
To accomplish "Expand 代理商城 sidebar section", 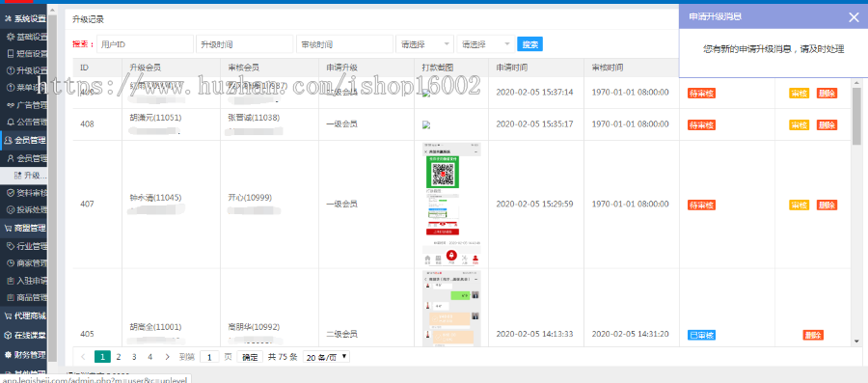I will [24, 316].
